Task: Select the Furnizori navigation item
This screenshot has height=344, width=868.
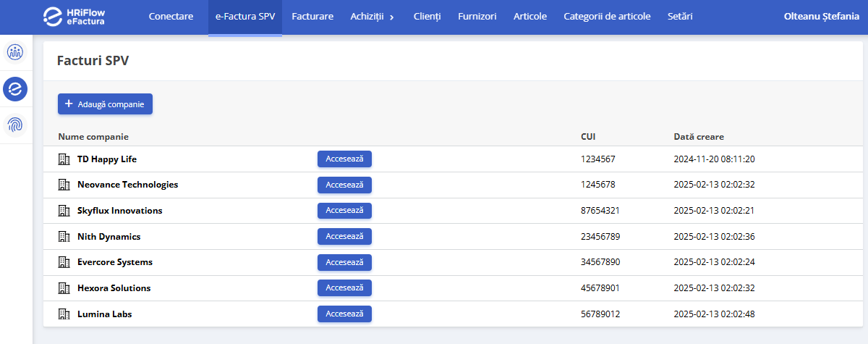Action: click(x=477, y=17)
